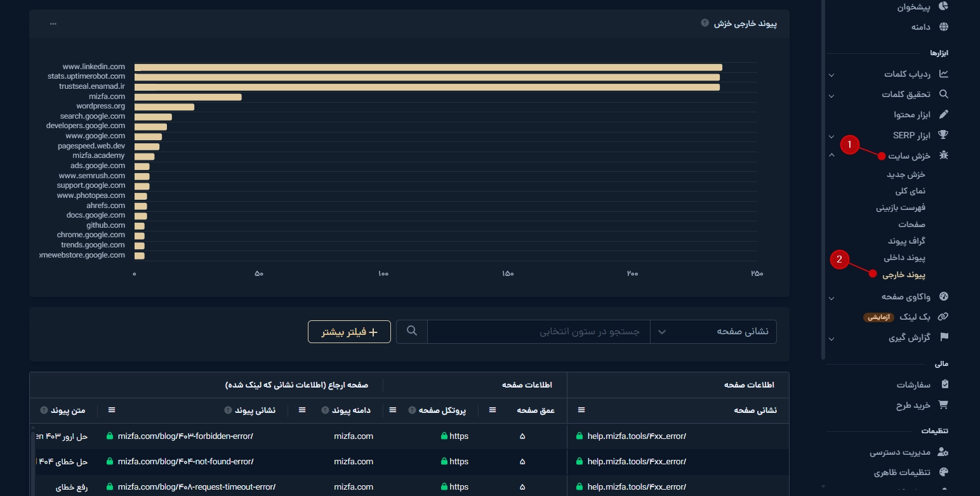980x496 pixels.
Task: Click the bug icon for خزش سایت
Action: click(x=943, y=155)
